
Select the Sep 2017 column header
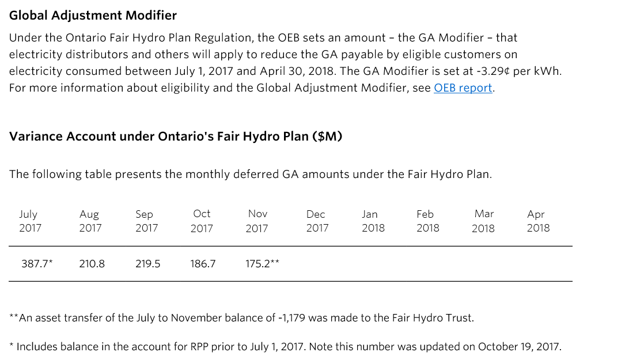147,221
